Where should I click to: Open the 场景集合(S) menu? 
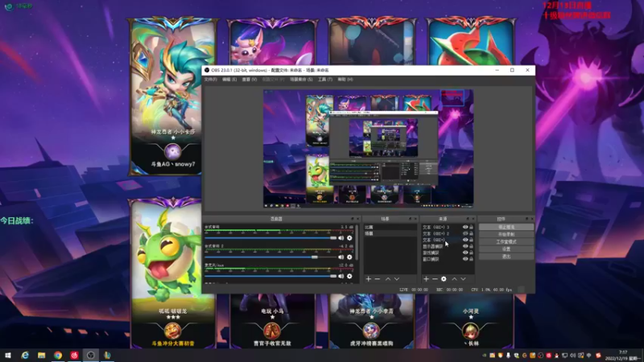tap(301, 79)
